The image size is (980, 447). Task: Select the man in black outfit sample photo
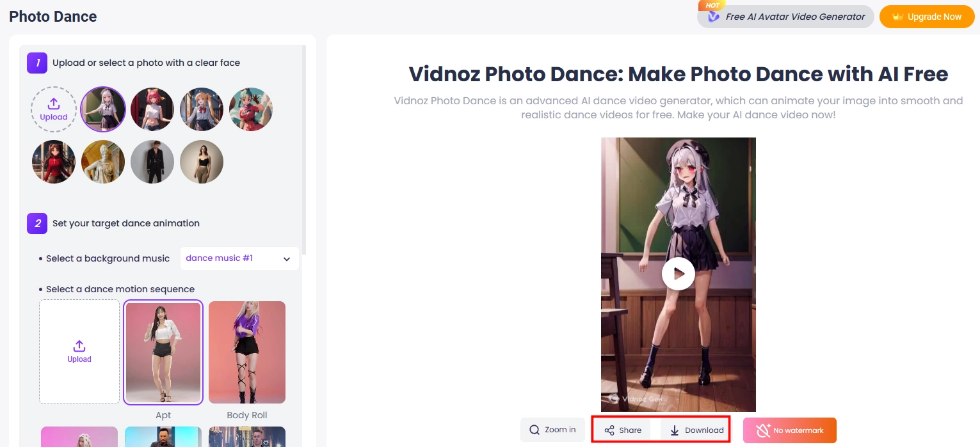click(152, 161)
